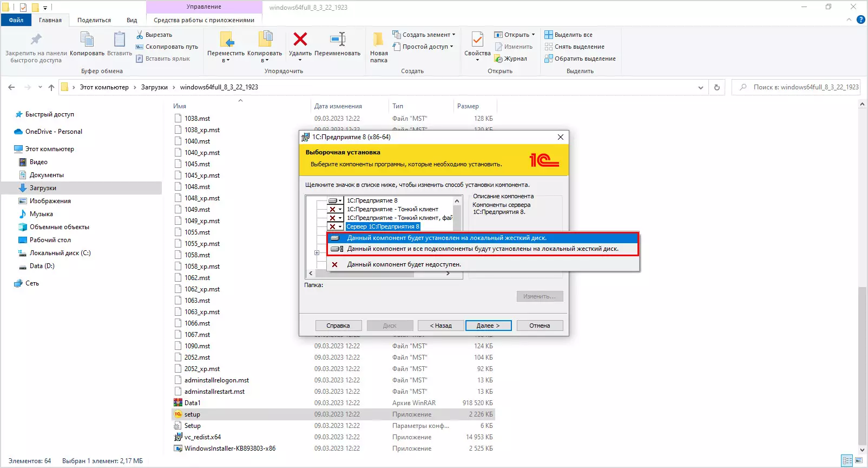Open Быстрый доступ in navigation pane
Viewport: 868px width, 468px height.
click(x=50, y=114)
